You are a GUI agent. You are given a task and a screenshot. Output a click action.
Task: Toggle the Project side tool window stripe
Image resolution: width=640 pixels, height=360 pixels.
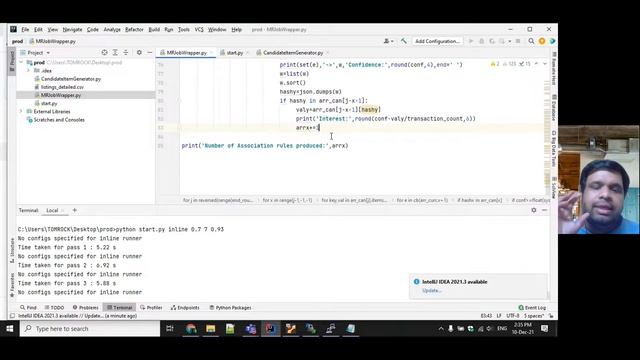click(12, 61)
